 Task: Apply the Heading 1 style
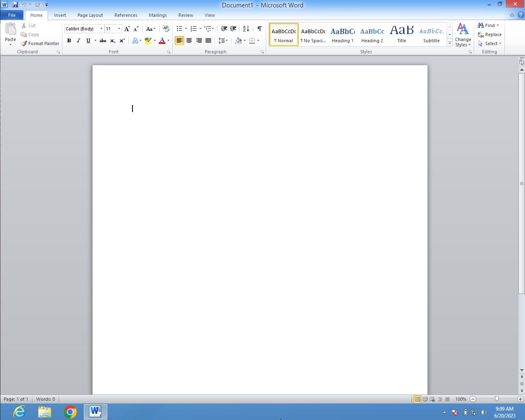pos(342,34)
